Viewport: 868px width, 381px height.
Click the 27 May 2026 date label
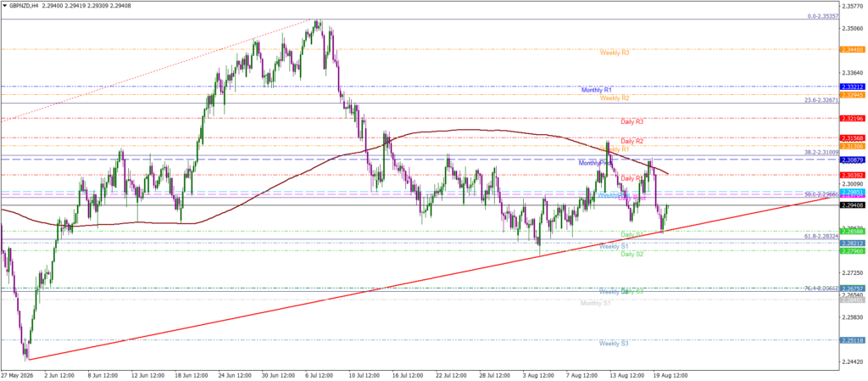[15, 375]
